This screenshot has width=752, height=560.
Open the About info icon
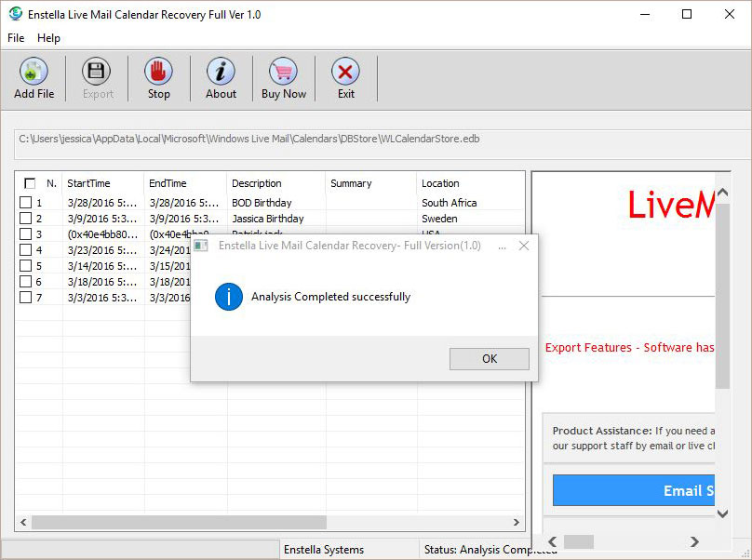[221, 73]
